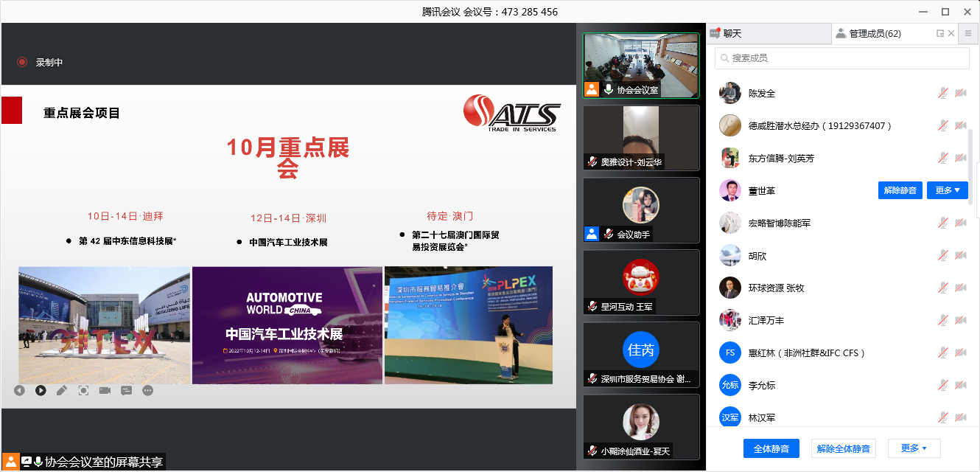Click the Automotive World China banner image
This screenshot has height=472, width=980.
287,325
